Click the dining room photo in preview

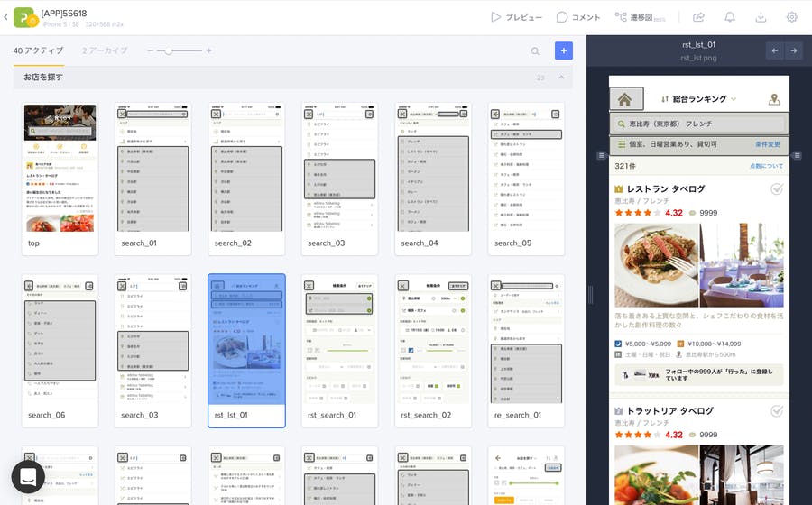[742, 265]
